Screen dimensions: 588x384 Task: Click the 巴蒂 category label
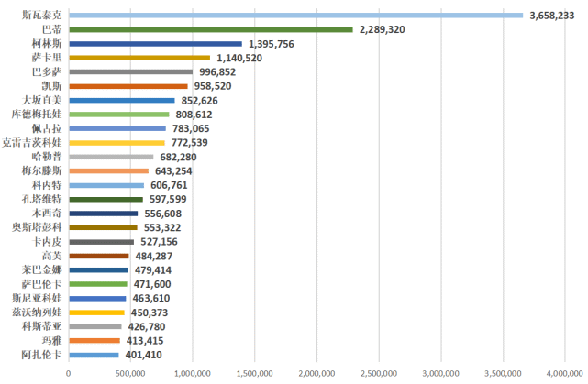coord(51,29)
